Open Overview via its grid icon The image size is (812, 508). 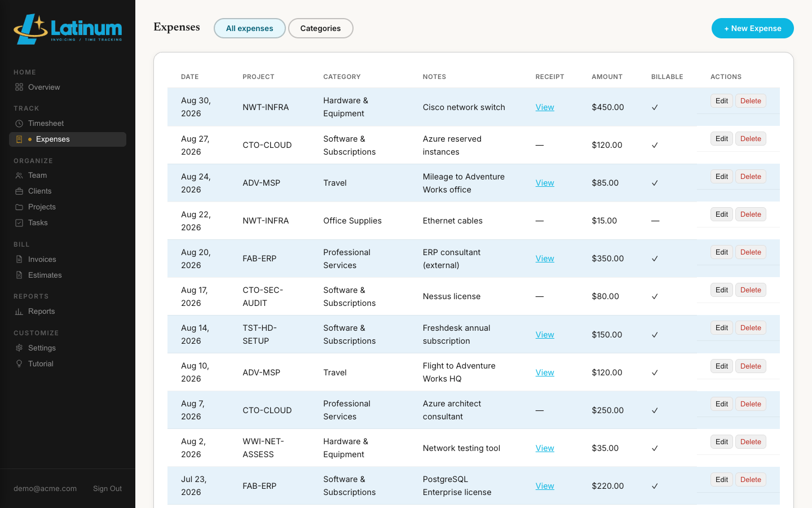click(19, 87)
